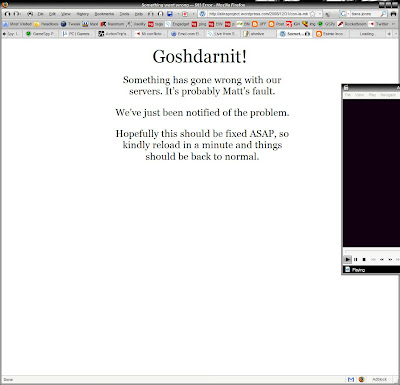Click the media player title bar icon

(346, 88)
